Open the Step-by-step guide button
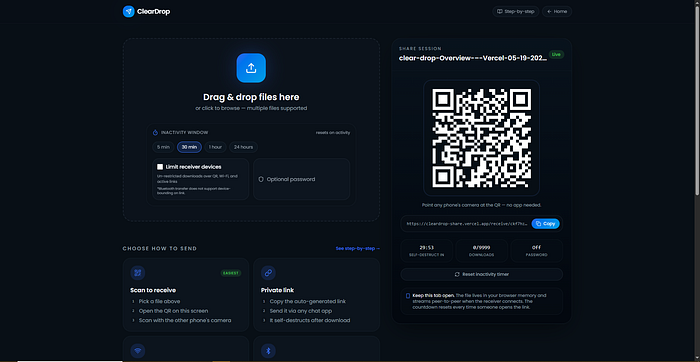700x362 pixels. (x=516, y=12)
